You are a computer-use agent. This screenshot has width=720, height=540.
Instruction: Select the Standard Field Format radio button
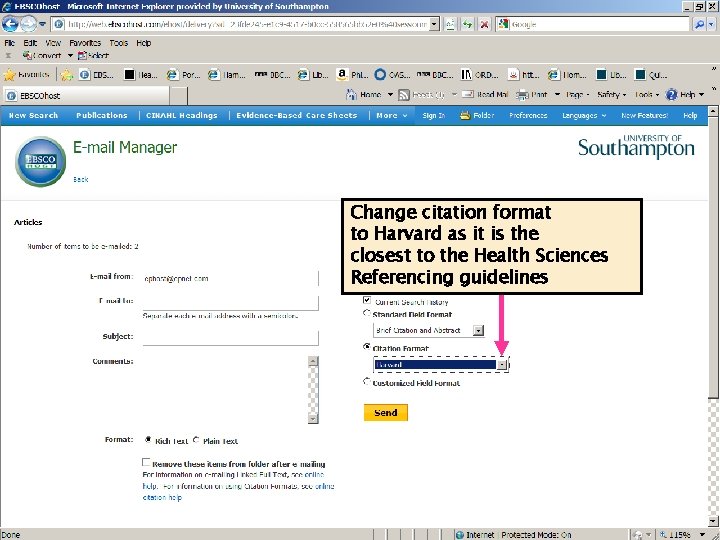pyautogui.click(x=366, y=313)
